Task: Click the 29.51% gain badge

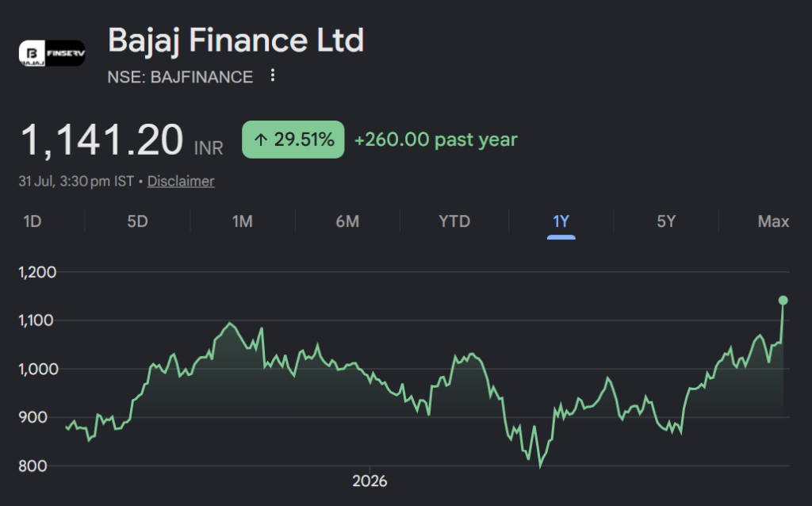Action: point(293,140)
